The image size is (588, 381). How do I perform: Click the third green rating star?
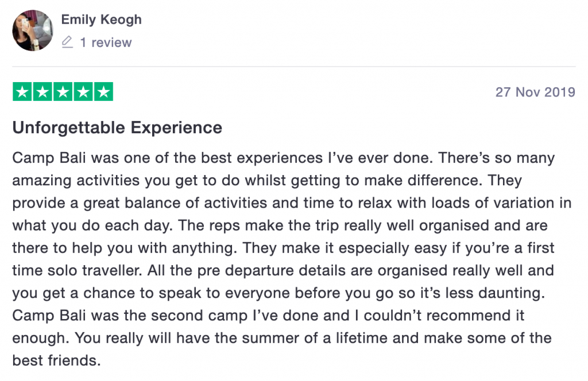coord(63,92)
